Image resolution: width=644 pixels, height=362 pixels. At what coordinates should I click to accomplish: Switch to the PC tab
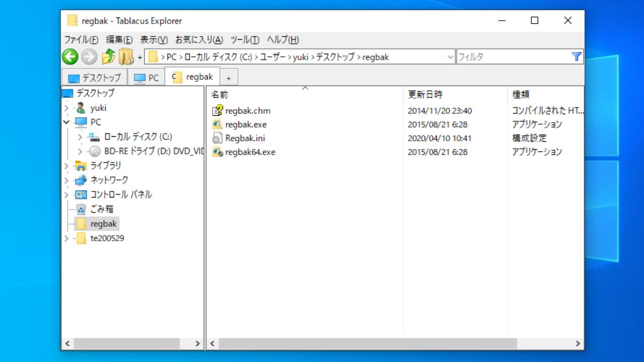[146, 78]
